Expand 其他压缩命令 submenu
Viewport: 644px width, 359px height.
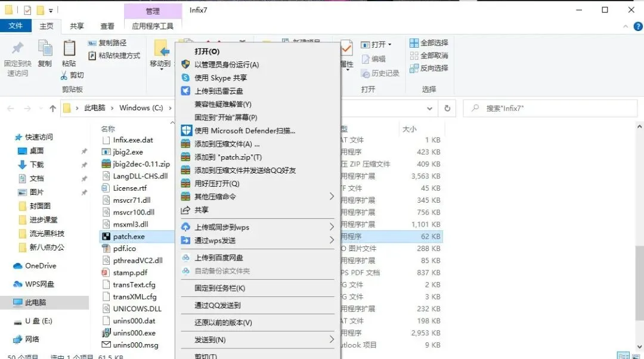coord(258,196)
